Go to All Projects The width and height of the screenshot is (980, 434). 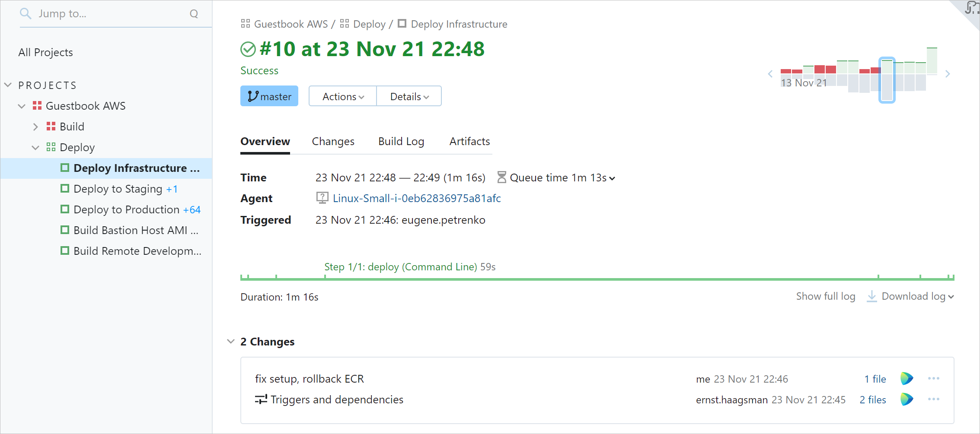pos(45,52)
